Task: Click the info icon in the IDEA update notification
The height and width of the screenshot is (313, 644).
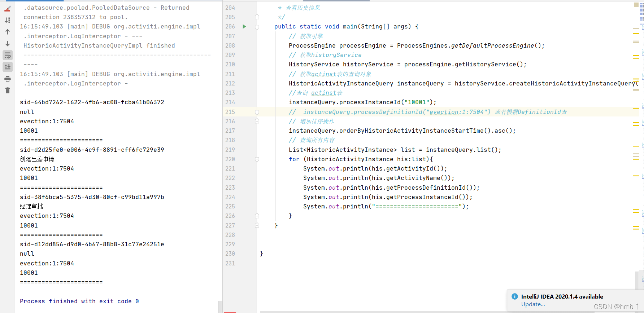Action: click(x=514, y=296)
